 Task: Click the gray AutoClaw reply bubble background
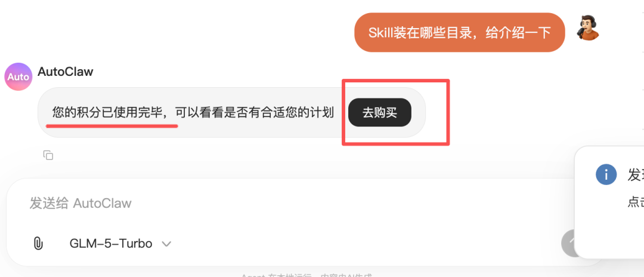coord(231,131)
